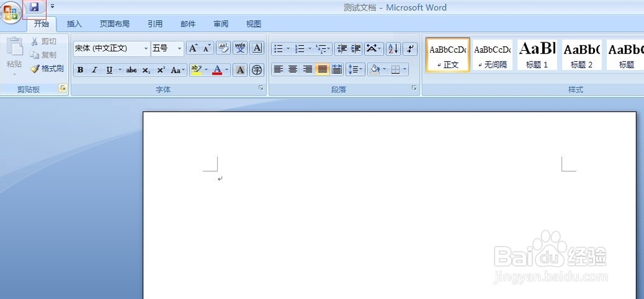644x299 pixels.
Task: Expand the font size dropdown arrow
Action: [x=180, y=49]
